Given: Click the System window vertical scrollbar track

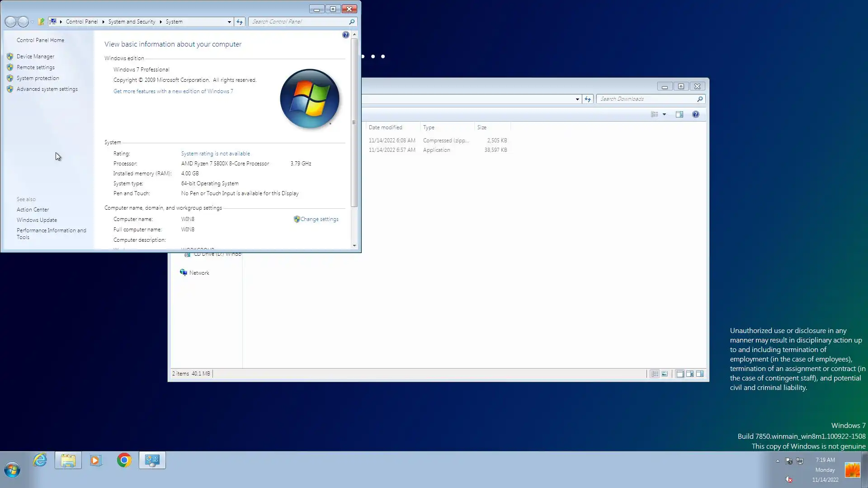Looking at the screenshot, I should point(354,226).
